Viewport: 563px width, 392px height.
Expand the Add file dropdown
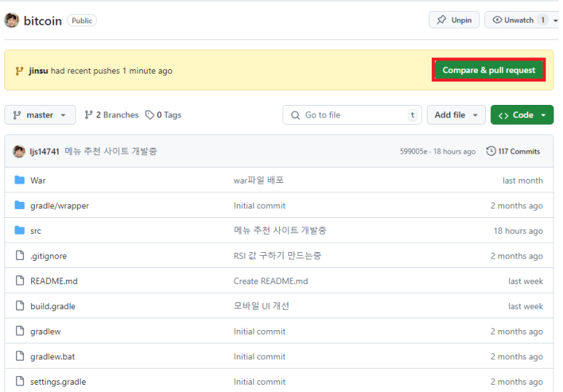tap(456, 115)
